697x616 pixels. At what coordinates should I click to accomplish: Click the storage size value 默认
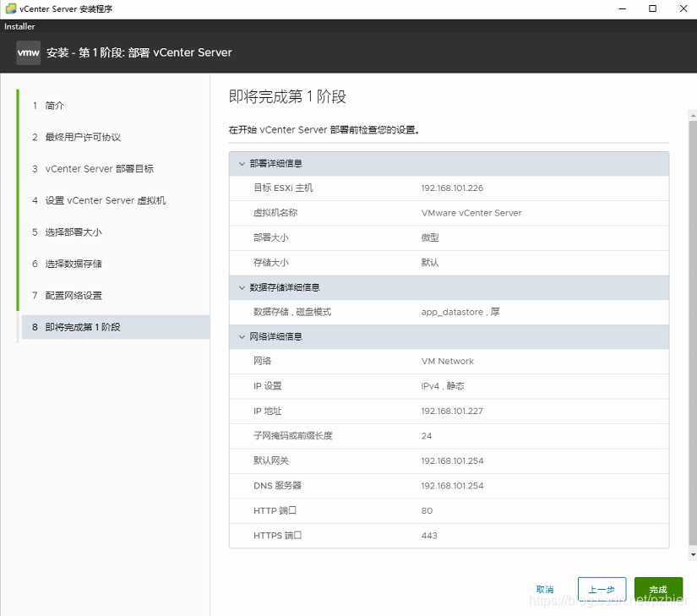pyautogui.click(x=430, y=263)
